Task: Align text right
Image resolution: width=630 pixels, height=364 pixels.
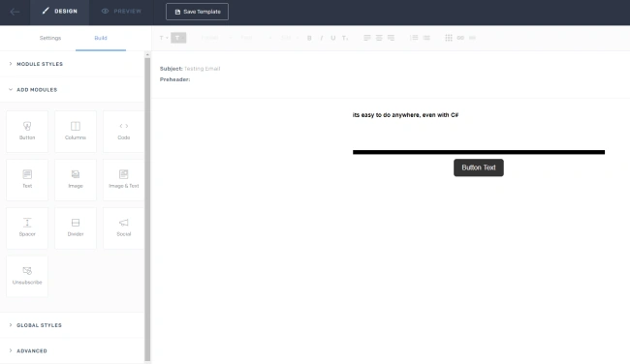Action: pyautogui.click(x=391, y=38)
